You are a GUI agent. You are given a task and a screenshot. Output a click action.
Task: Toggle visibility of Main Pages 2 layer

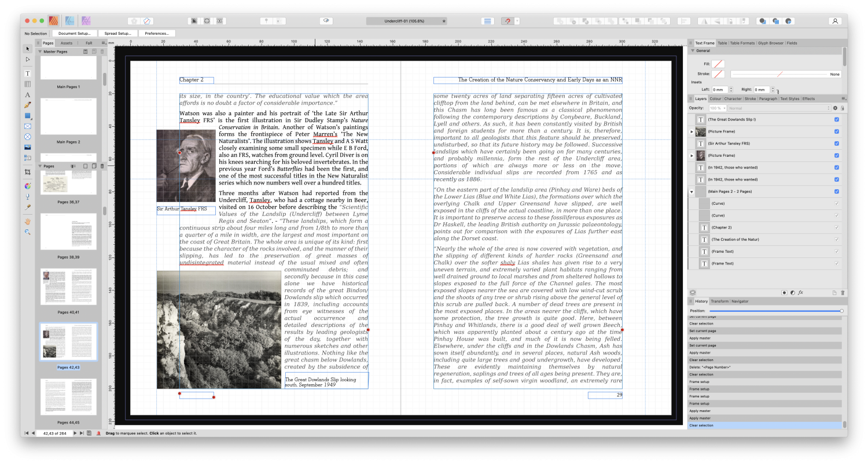pos(837,192)
